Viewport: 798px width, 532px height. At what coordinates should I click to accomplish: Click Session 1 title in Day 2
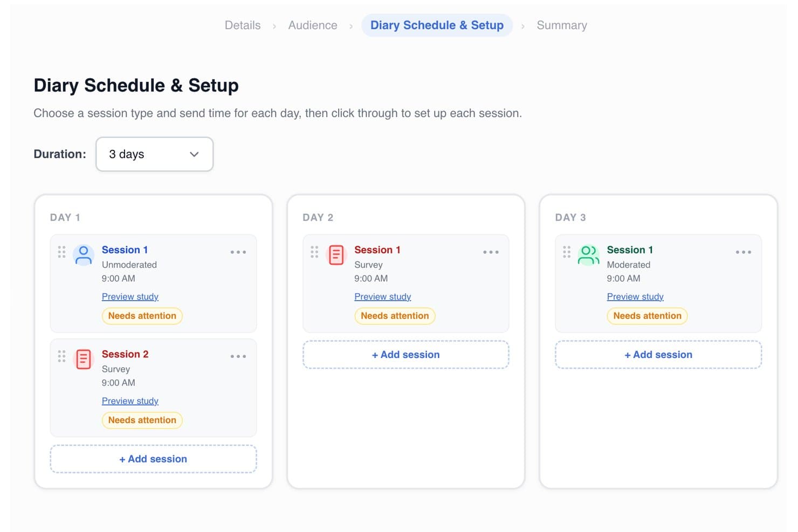[377, 250]
